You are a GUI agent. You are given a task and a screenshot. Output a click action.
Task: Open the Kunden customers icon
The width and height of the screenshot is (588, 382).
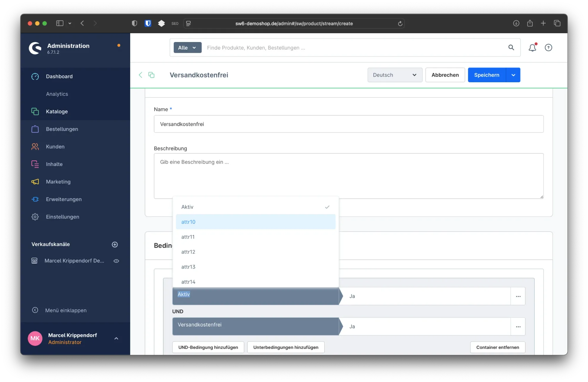point(35,146)
